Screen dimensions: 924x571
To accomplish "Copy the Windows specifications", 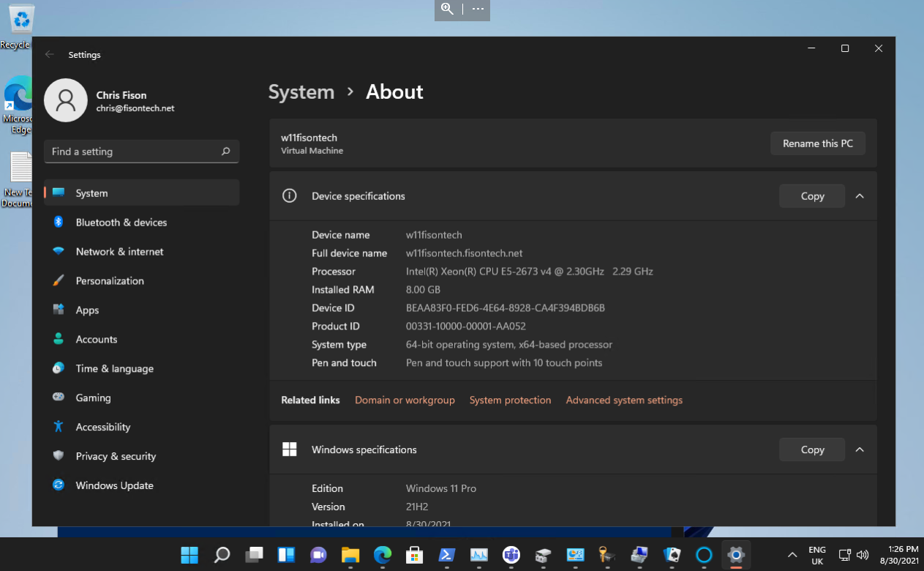I will (x=812, y=449).
